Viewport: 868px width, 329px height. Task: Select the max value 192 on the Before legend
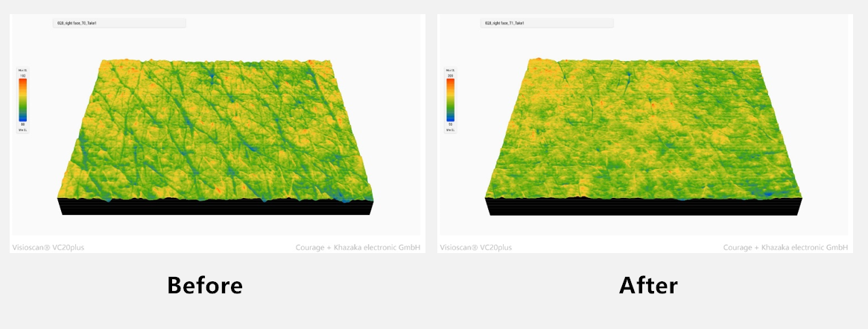pyautogui.click(x=23, y=77)
